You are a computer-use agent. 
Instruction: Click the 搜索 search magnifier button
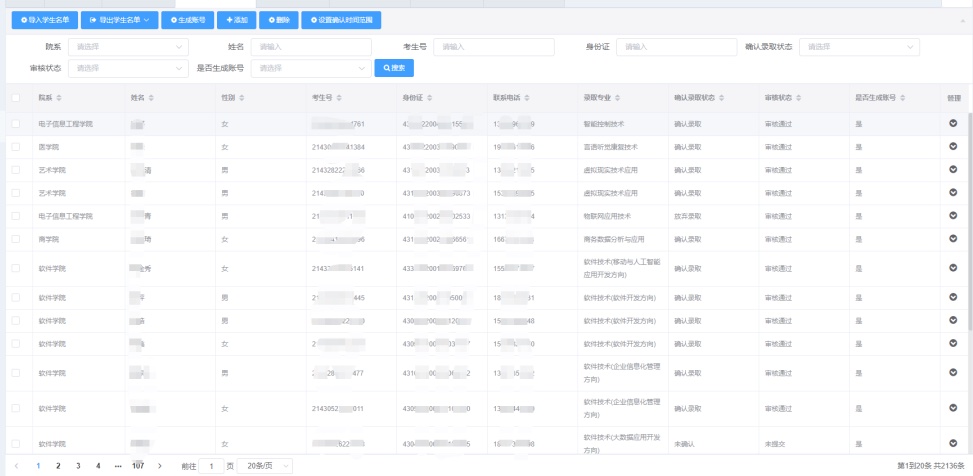pos(394,67)
